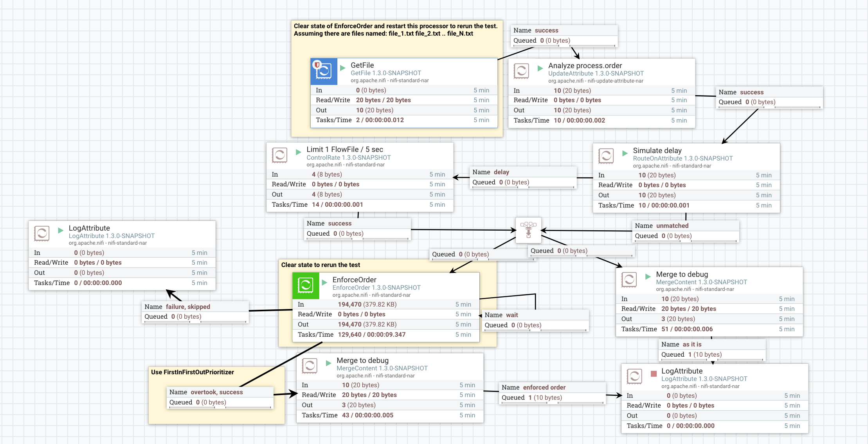Click the Simulate delay processor icon

click(x=606, y=156)
